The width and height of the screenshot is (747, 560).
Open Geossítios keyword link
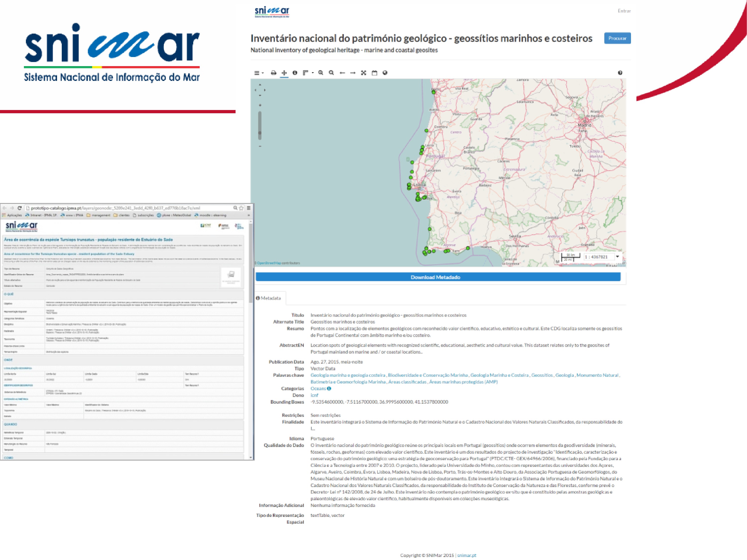[542, 375]
